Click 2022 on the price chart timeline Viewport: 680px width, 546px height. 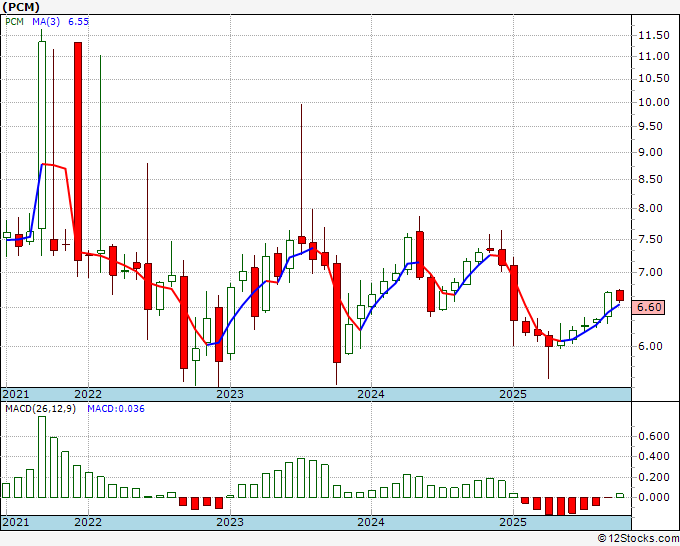click(88, 394)
